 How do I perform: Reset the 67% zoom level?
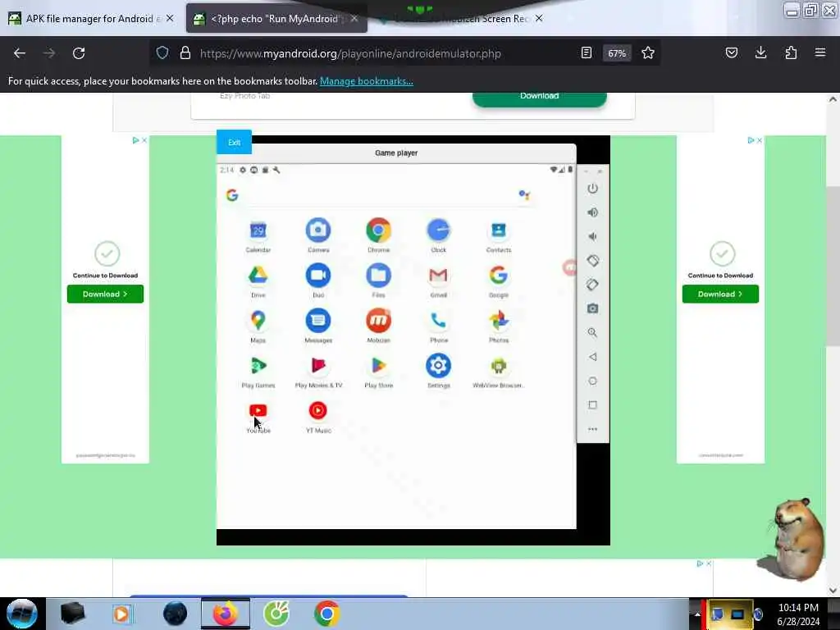(x=617, y=53)
